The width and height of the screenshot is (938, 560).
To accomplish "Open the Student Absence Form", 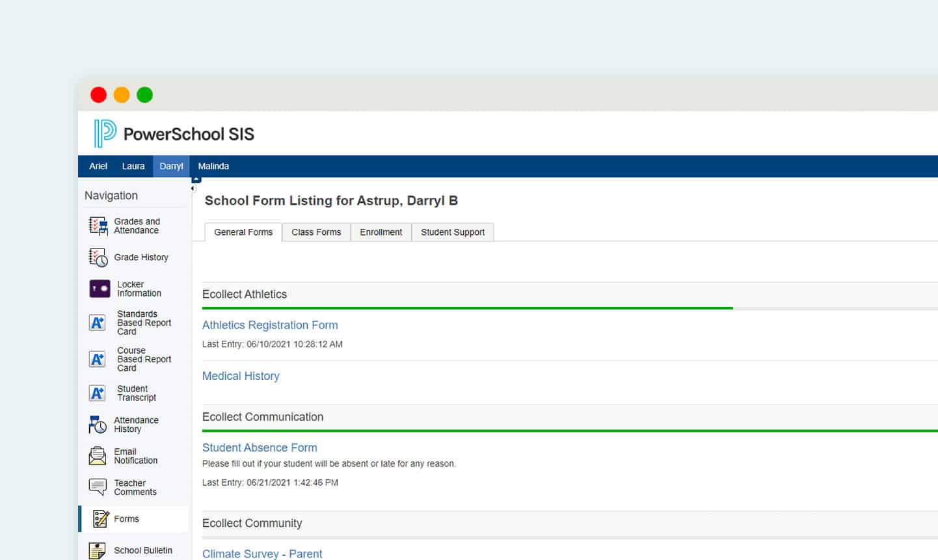I will click(x=260, y=447).
